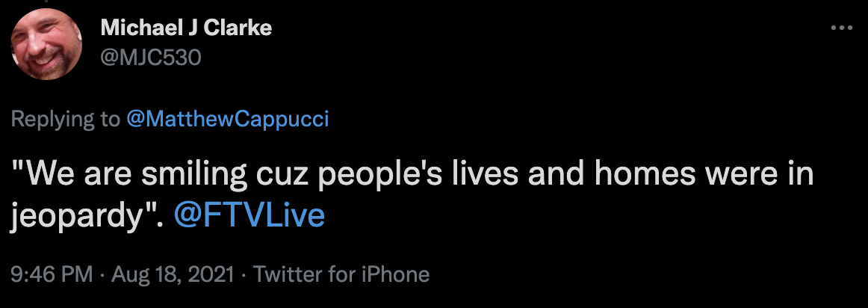Click the word "Twitter" in the source label
The width and height of the screenshot is (868, 308).
(285, 274)
